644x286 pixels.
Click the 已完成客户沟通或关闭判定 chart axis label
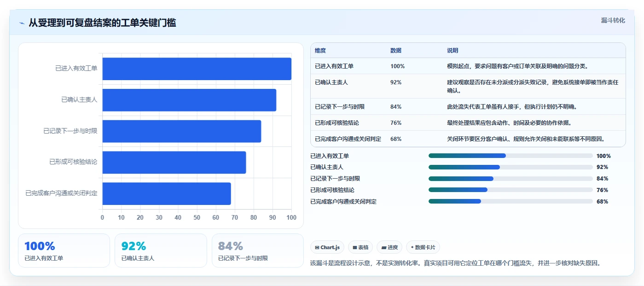pos(62,193)
